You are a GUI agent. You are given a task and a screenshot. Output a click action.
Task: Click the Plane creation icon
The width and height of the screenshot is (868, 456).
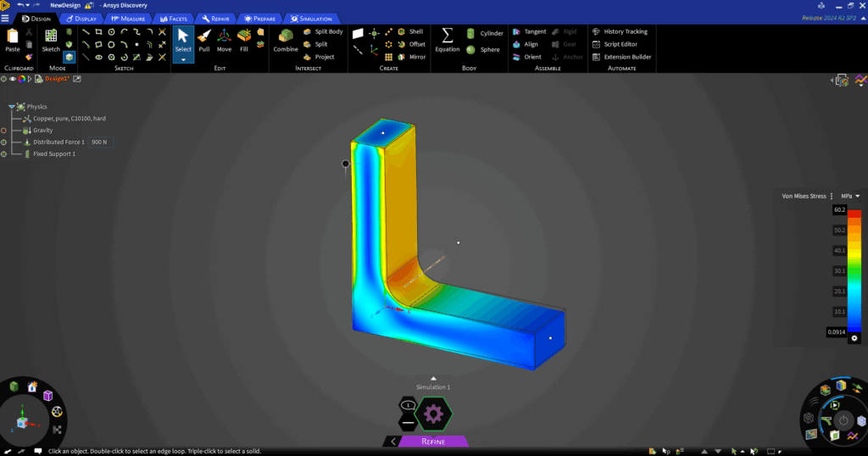(x=359, y=33)
